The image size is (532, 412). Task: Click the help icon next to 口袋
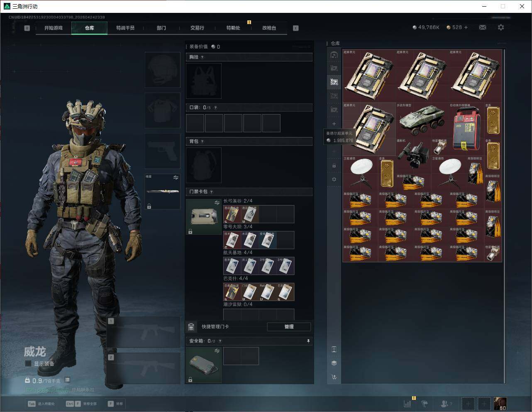coord(215,108)
